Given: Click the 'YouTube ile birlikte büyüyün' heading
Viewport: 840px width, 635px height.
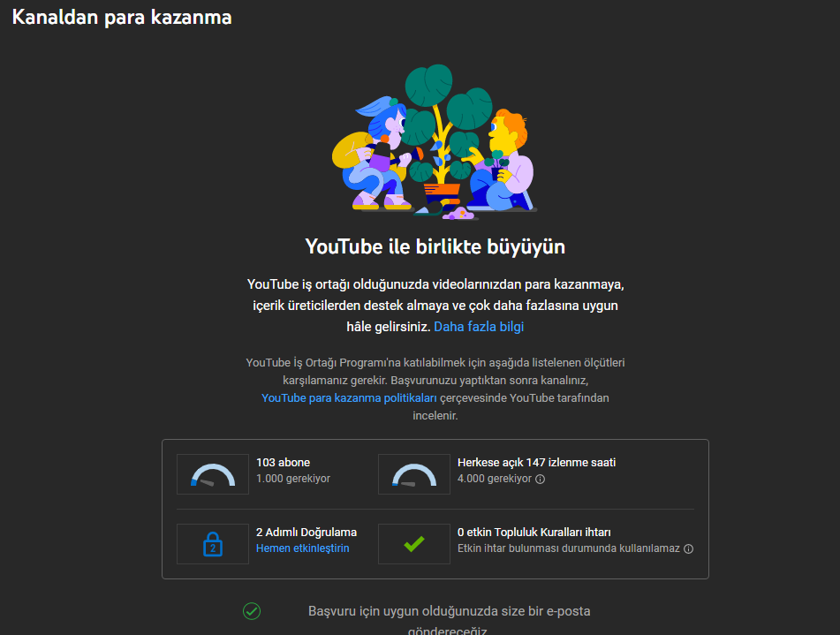Looking at the screenshot, I should pyautogui.click(x=435, y=247).
